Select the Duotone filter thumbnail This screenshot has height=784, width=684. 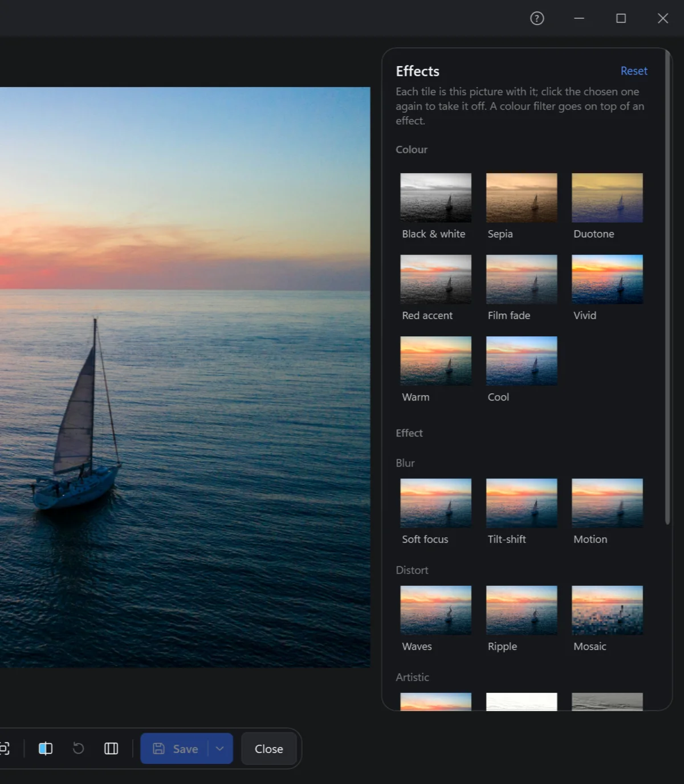(607, 197)
